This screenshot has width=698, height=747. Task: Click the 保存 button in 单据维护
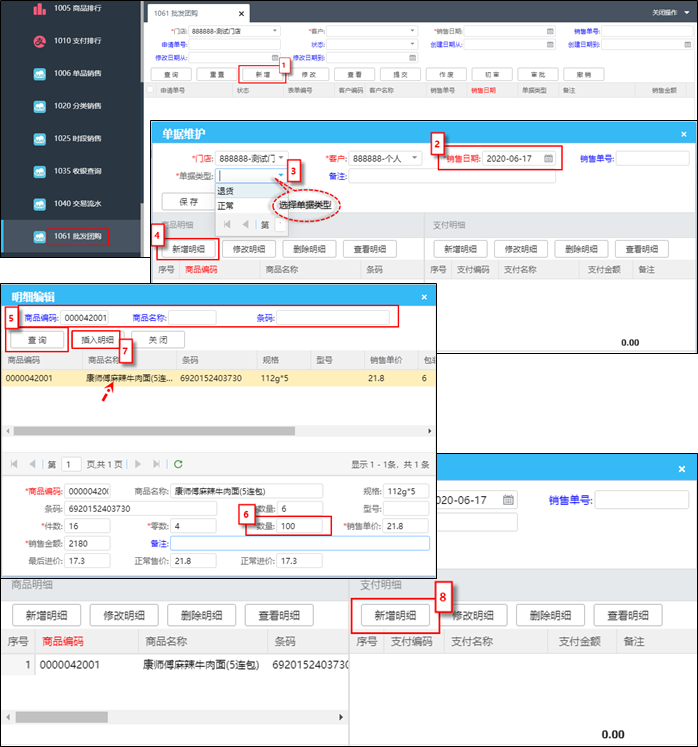[x=188, y=202]
